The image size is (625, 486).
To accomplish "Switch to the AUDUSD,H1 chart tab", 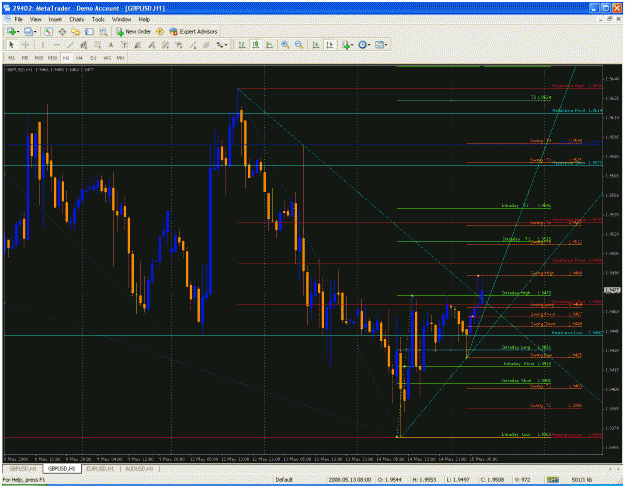I will [140, 468].
